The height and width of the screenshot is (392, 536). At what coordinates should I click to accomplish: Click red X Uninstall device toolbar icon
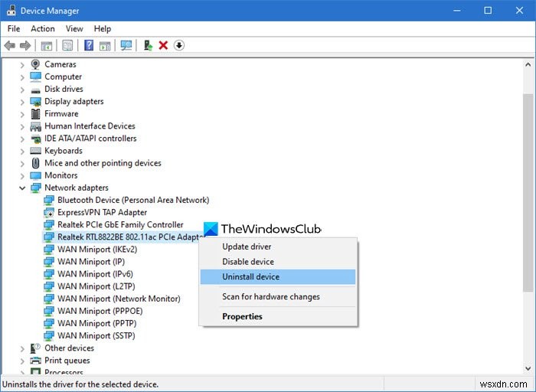(x=163, y=45)
